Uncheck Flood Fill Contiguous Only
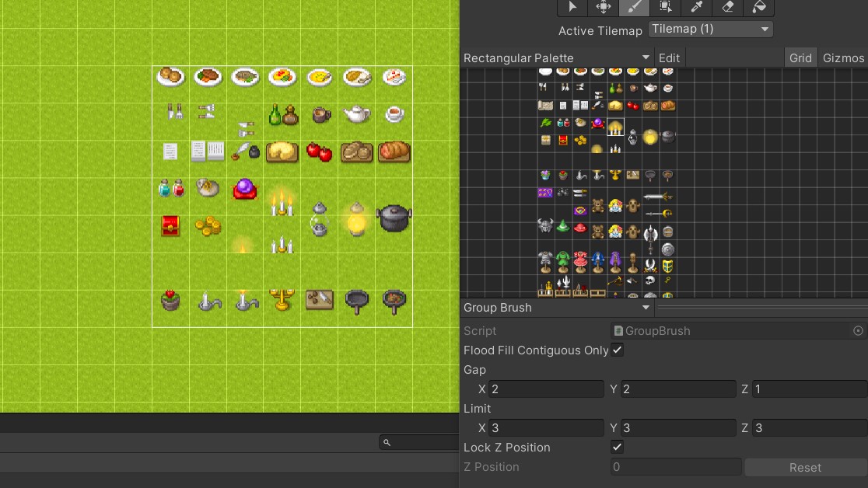 click(617, 350)
